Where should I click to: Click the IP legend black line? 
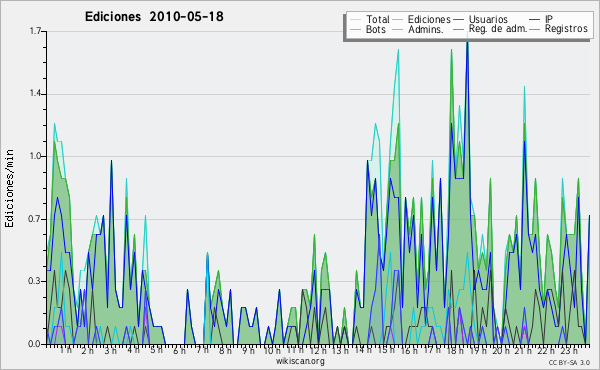click(x=535, y=20)
